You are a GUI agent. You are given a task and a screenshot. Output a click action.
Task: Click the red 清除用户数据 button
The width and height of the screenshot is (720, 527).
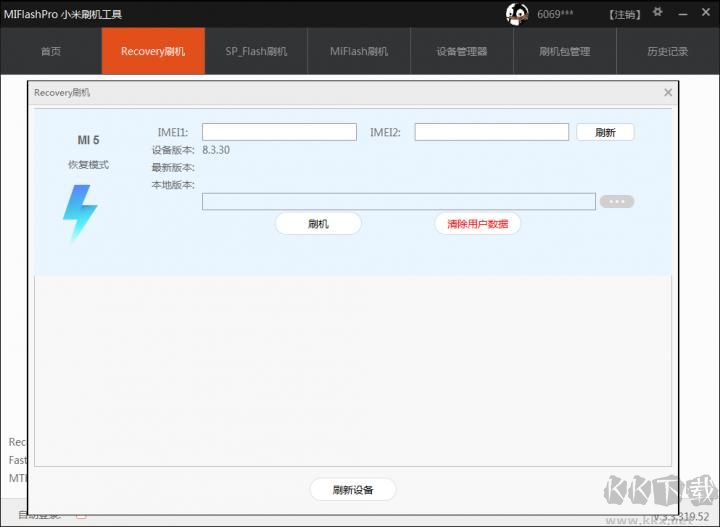pos(478,224)
